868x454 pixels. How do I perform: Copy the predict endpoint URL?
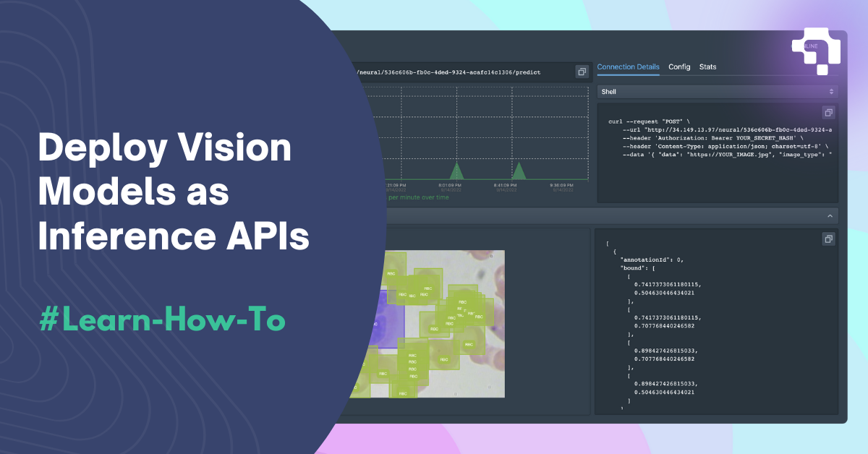(x=582, y=72)
